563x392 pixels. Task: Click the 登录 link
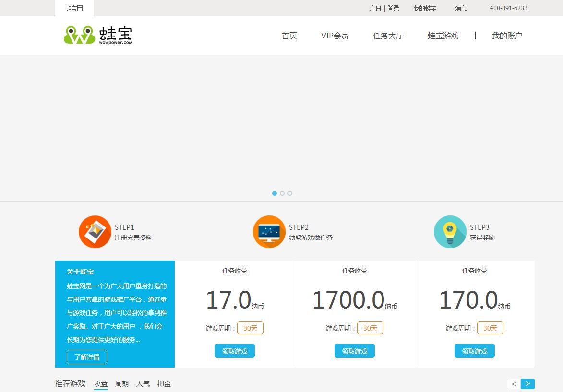click(393, 8)
